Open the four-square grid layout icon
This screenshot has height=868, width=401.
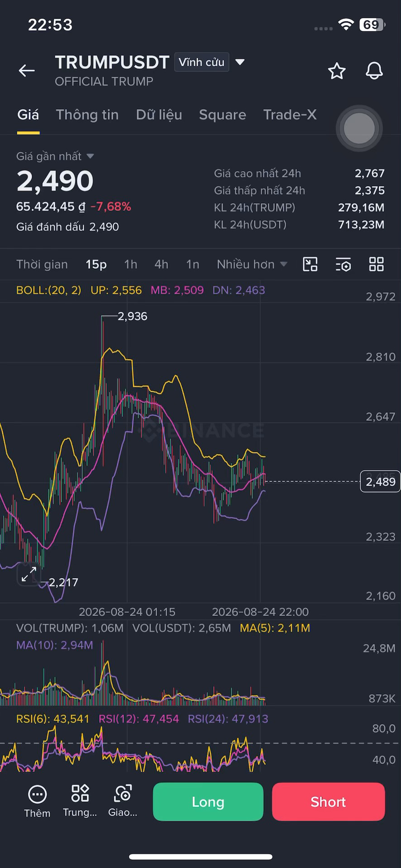pyautogui.click(x=377, y=264)
